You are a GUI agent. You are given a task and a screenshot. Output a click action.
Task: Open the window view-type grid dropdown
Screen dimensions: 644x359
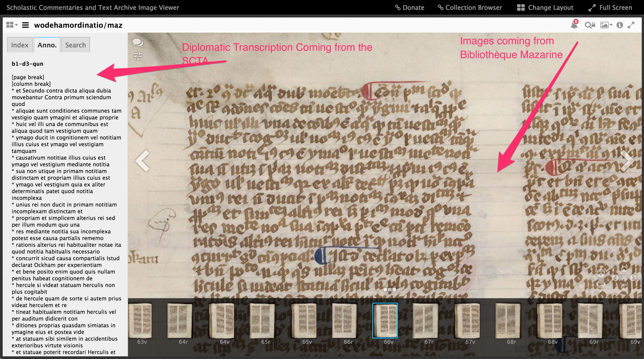pyautogui.click(x=12, y=25)
